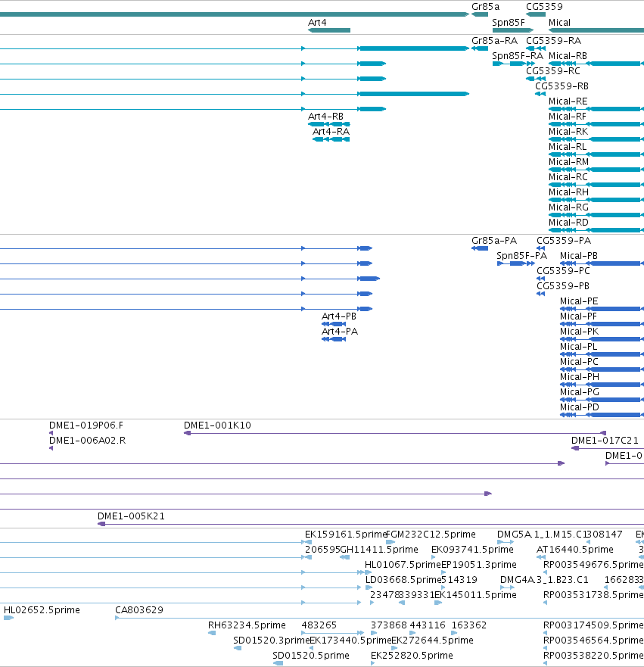Select BAC clone DME1-001K10
The image size is (644, 667).
395,433
